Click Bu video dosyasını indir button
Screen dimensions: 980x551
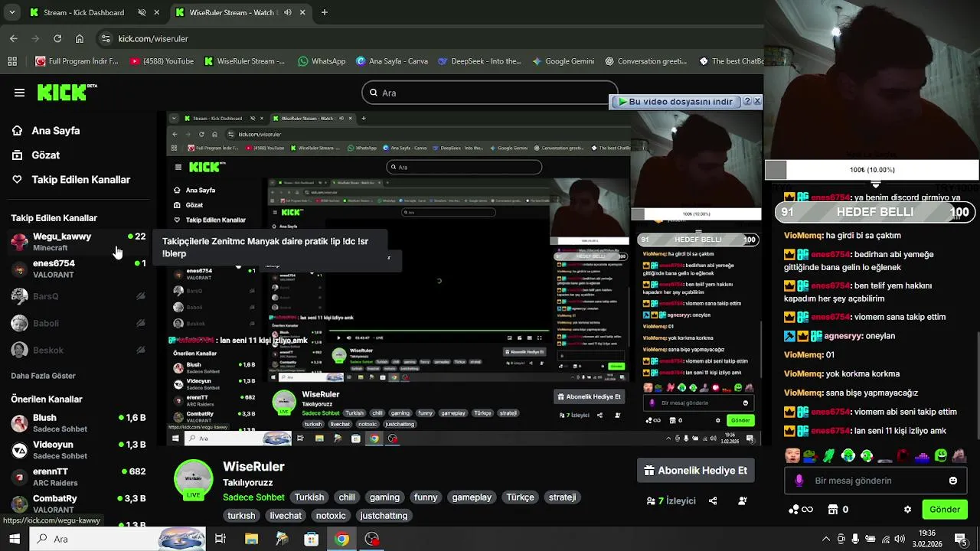point(675,101)
